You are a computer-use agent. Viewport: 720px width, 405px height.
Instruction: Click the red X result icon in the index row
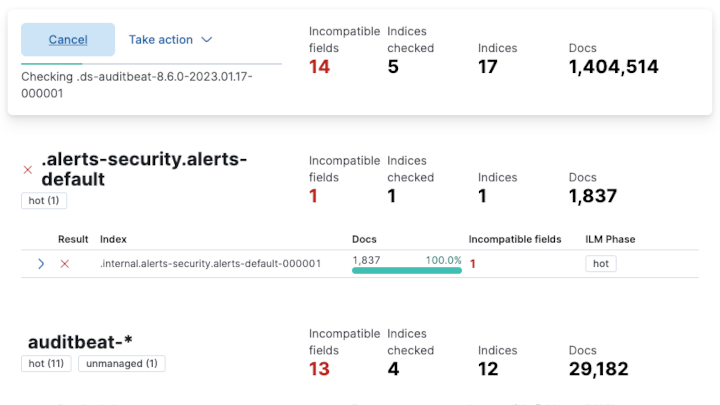click(x=65, y=264)
